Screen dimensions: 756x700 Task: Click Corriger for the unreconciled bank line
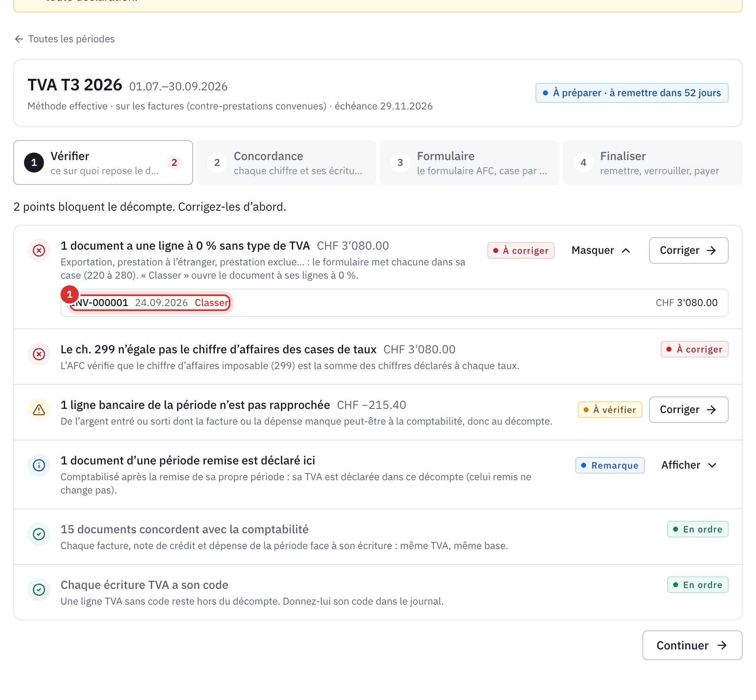pyautogui.click(x=688, y=410)
